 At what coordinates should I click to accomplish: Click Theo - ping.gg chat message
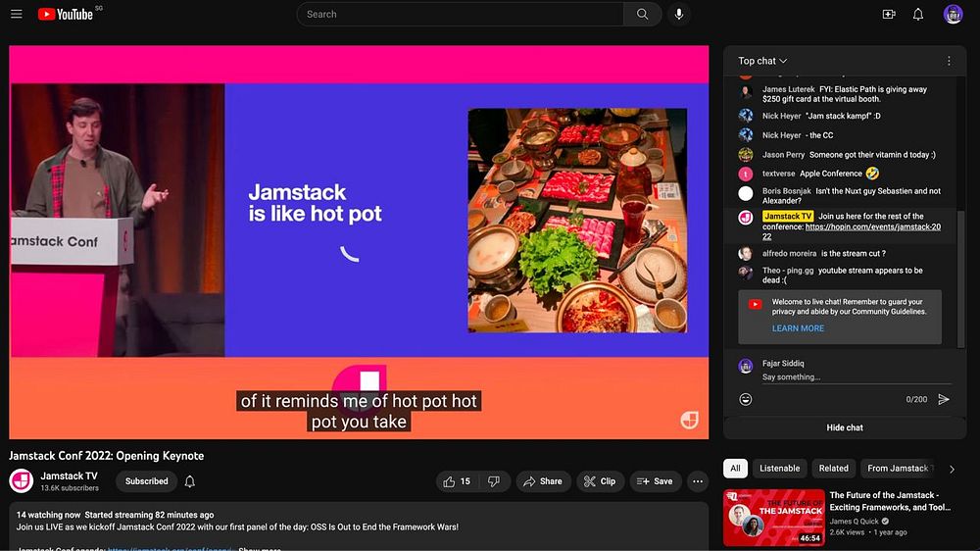click(843, 275)
